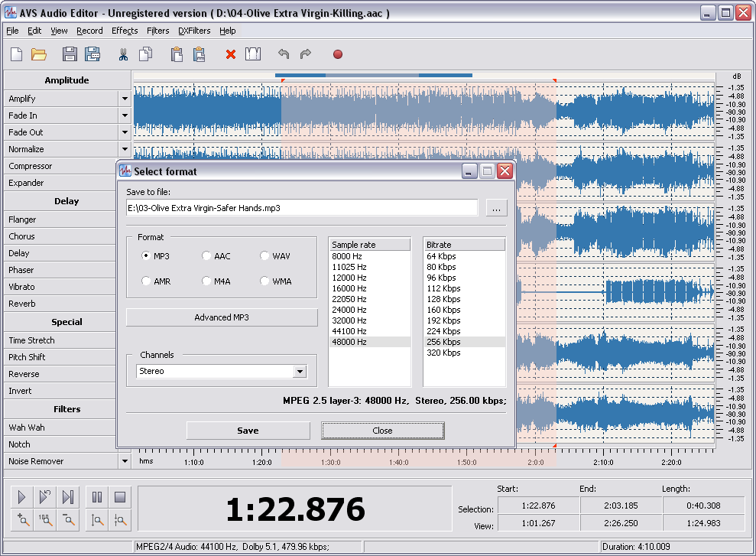This screenshot has height=556, width=756.
Task: Click the Save button in dialog
Action: (248, 431)
